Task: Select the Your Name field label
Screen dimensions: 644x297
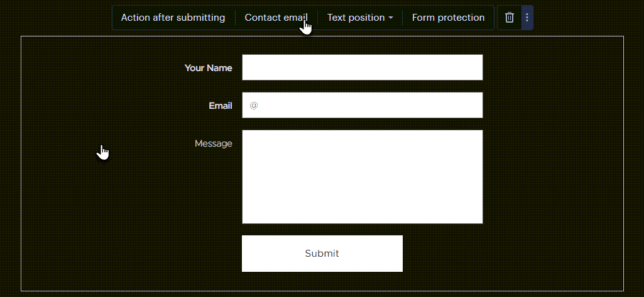Action: pos(208,68)
